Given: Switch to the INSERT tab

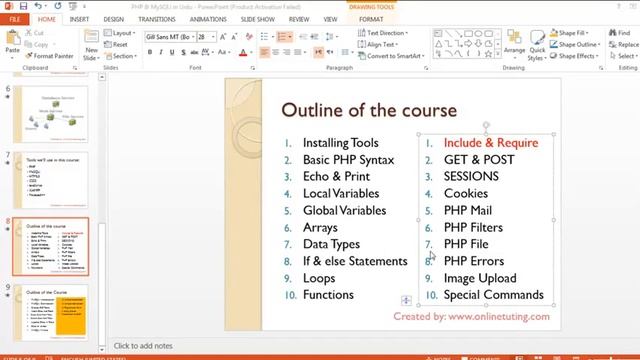Looking at the screenshot, I should [x=79, y=19].
